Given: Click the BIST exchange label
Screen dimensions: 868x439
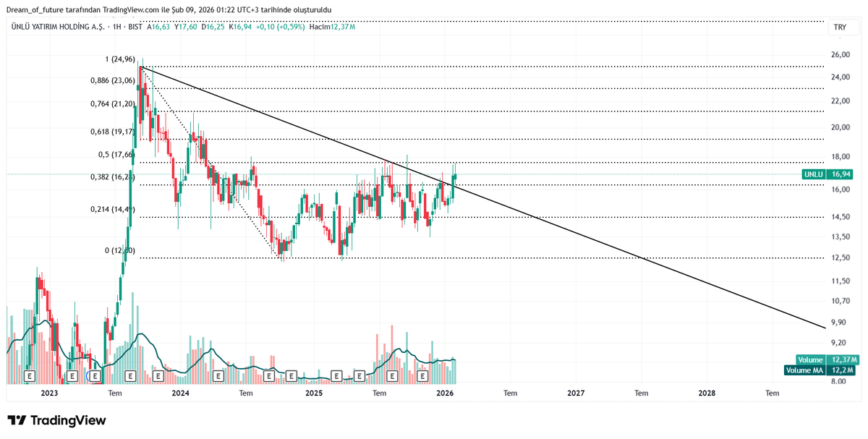Looking at the screenshot, I should (x=135, y=27).
